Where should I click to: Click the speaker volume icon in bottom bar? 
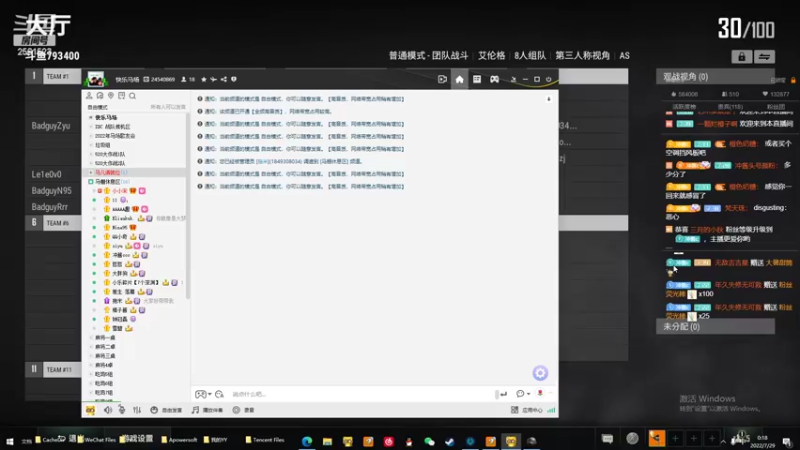(108, 410)
